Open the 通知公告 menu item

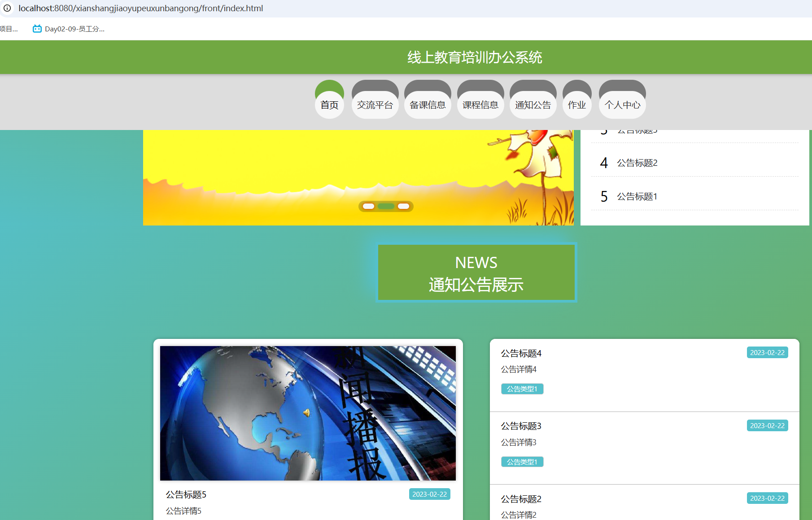click(x=533, y=104)
